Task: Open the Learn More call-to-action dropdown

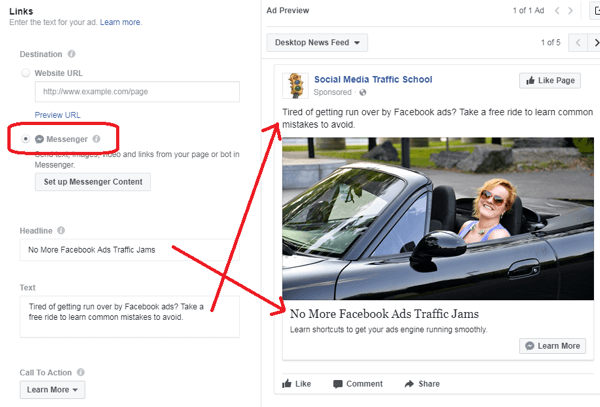Action: [54, 390]
